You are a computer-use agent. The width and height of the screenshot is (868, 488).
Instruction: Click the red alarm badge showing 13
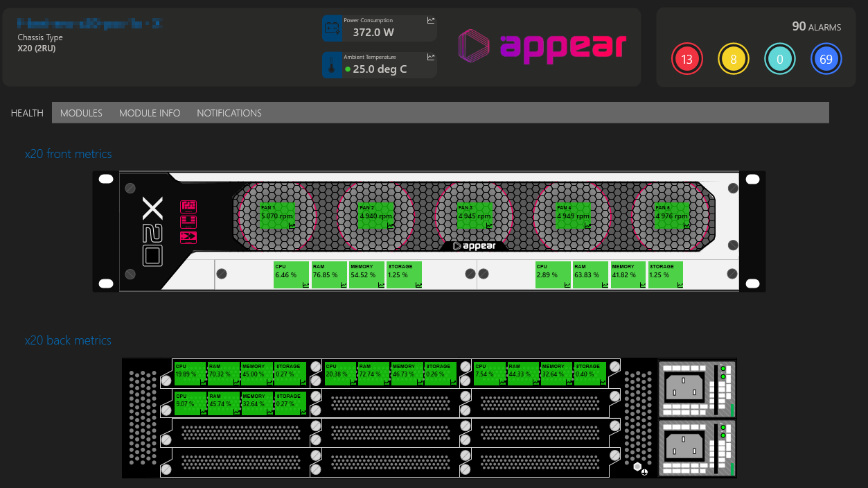[x=687, y=60]
